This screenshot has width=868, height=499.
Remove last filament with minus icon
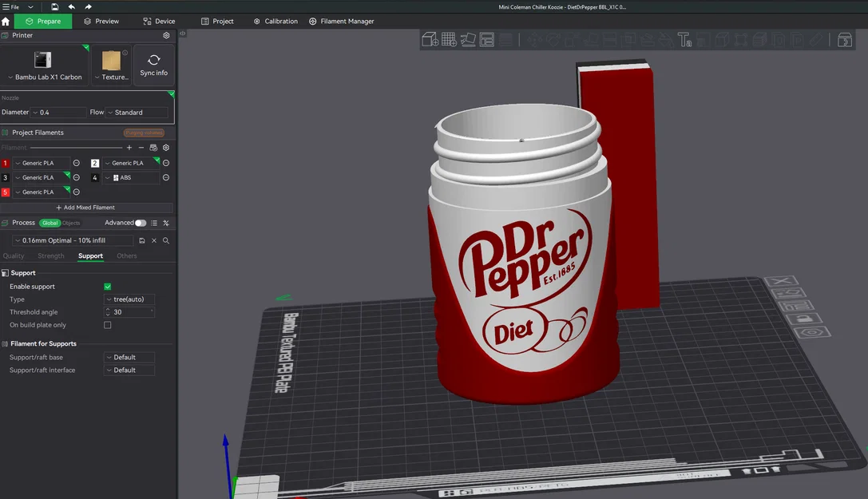(141, 148)
